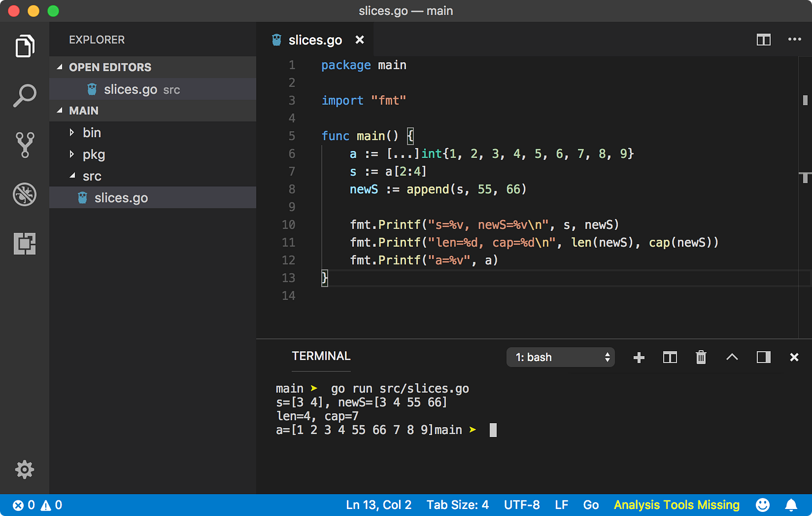This screenshot has width=812, height=516.
Task: Switch to the slices.go editor tab
Action: (315, 39)
